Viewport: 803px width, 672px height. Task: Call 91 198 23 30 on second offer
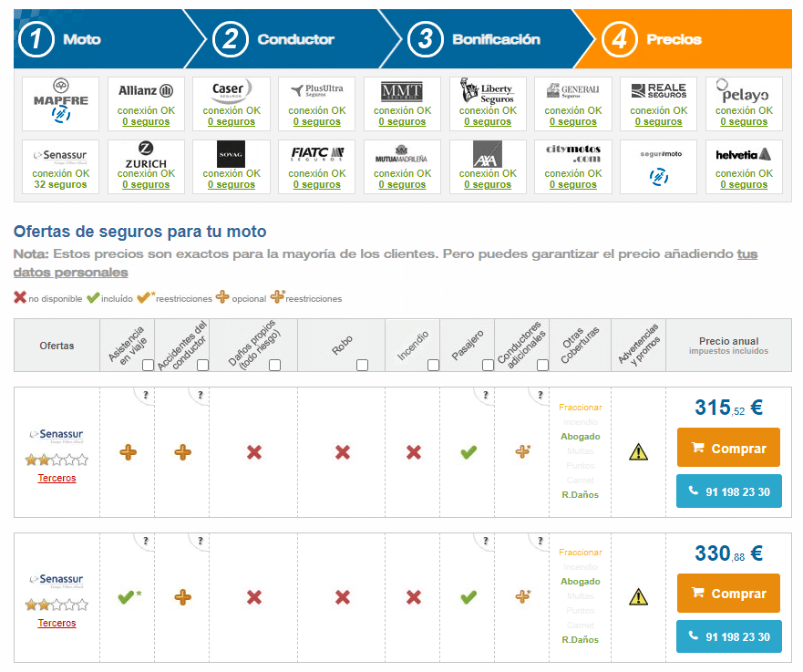[x=728, y=637]
